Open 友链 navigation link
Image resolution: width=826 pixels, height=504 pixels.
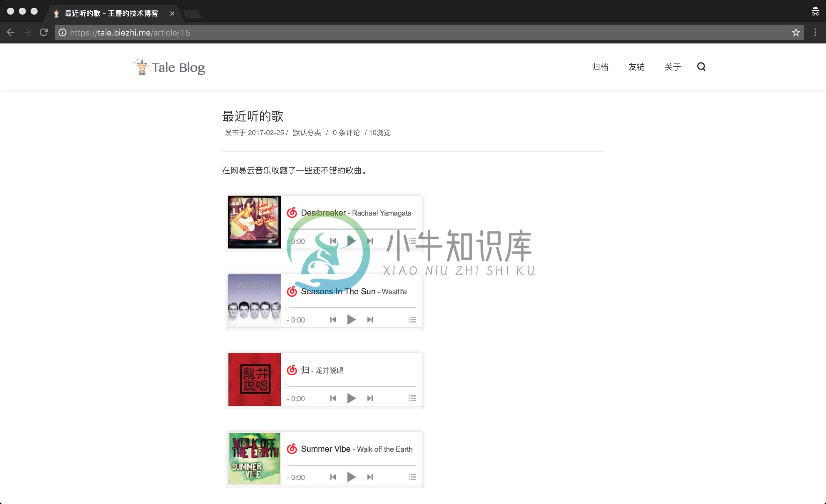click(636, 67)
